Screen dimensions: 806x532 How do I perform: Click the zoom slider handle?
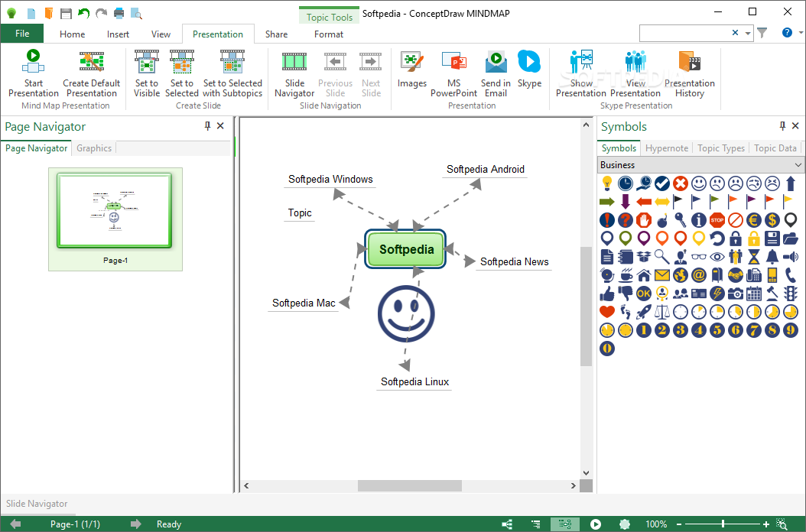723,524
